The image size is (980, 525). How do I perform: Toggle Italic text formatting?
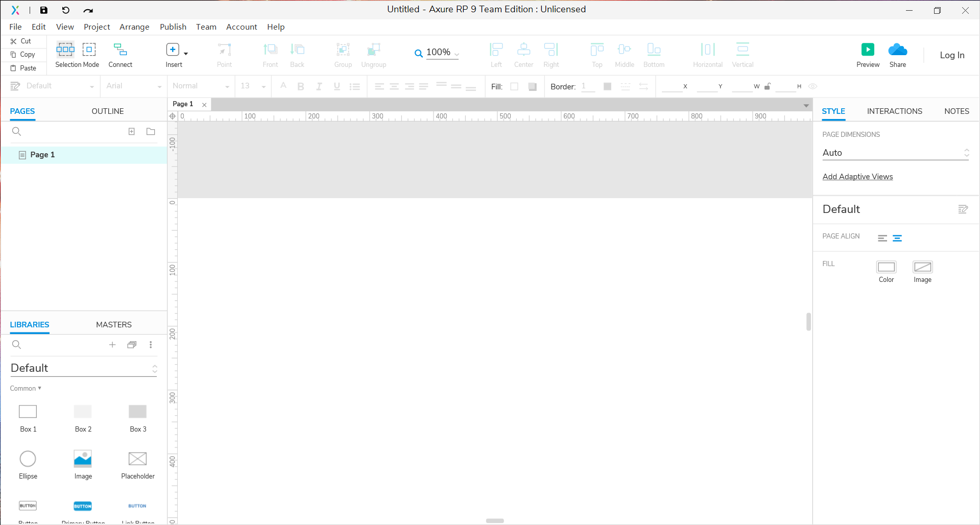pyautogui.click(x=319, y=86)
